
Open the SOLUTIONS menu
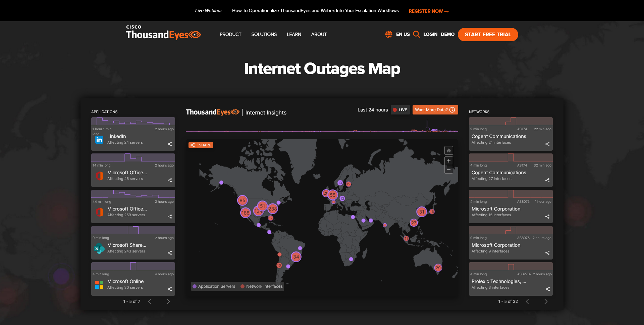tap(264, 34)
